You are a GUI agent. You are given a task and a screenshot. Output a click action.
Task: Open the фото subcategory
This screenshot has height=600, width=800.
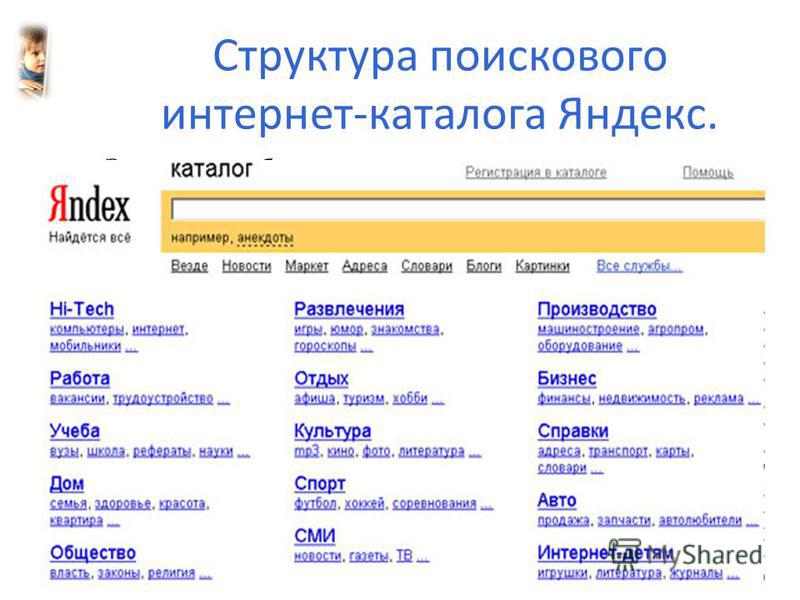click(x=377, y=452)
